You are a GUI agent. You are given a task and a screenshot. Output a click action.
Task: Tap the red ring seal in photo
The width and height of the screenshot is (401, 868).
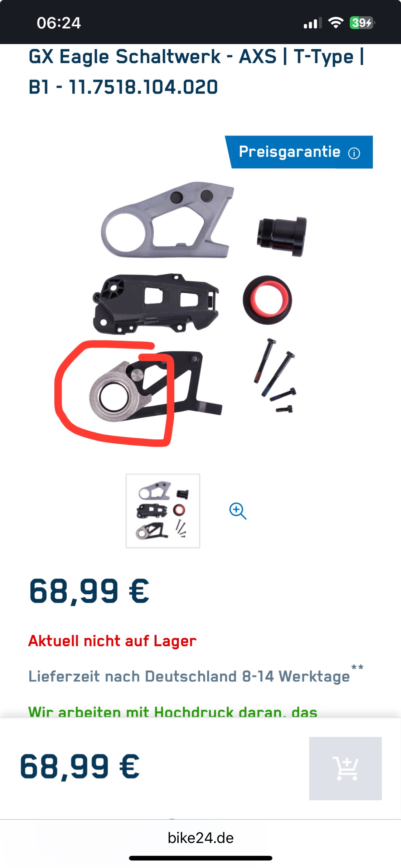coord(267,300)
